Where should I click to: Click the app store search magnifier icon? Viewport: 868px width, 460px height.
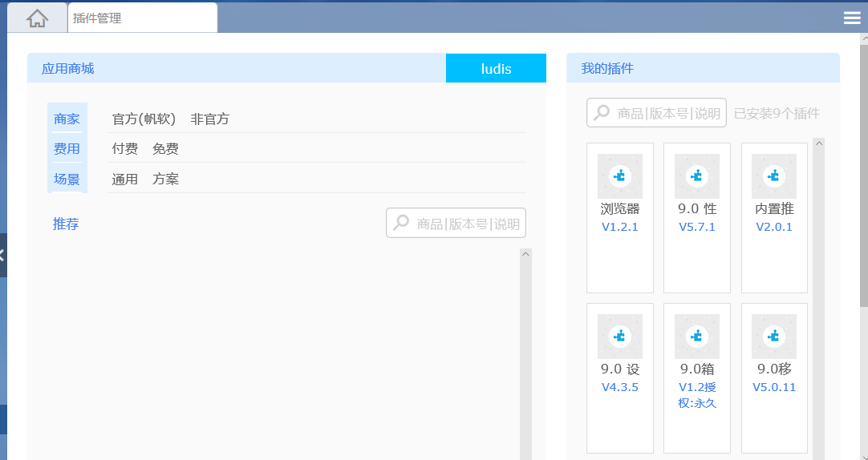tap(400, 223)
